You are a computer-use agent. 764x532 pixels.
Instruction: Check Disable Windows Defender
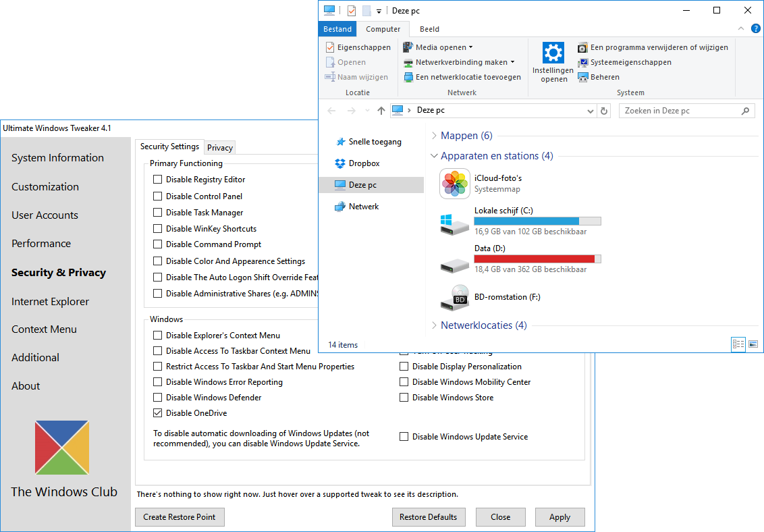157,397
